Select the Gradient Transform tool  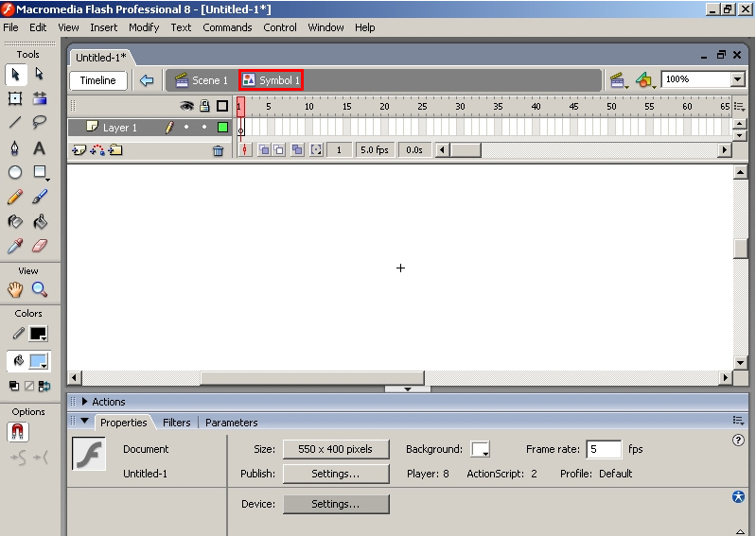coord(40,98)
